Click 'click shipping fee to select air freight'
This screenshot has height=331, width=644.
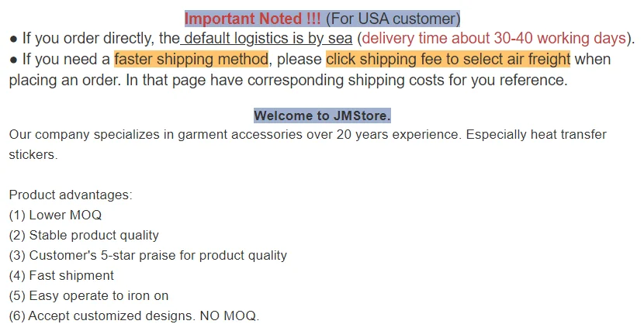448,59
